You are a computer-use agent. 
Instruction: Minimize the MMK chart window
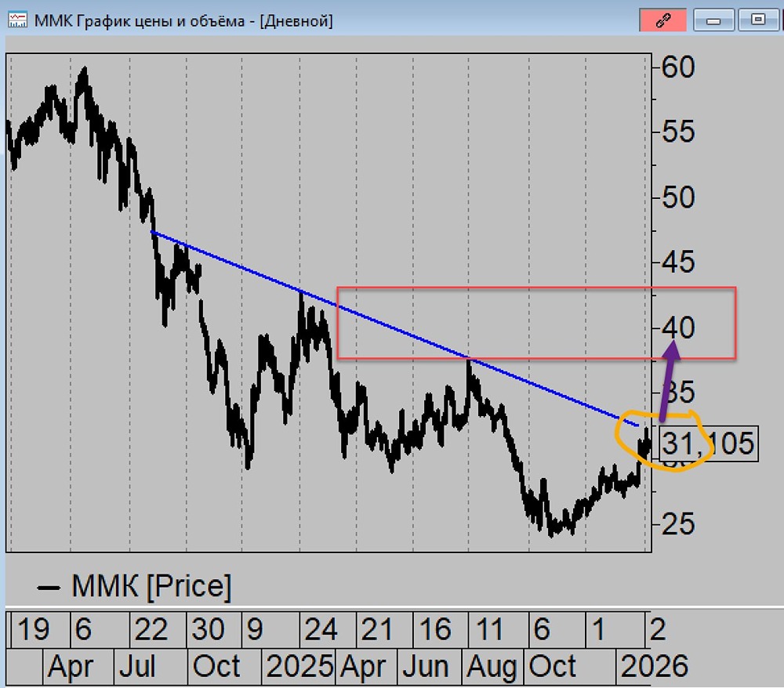pos(713,20)
